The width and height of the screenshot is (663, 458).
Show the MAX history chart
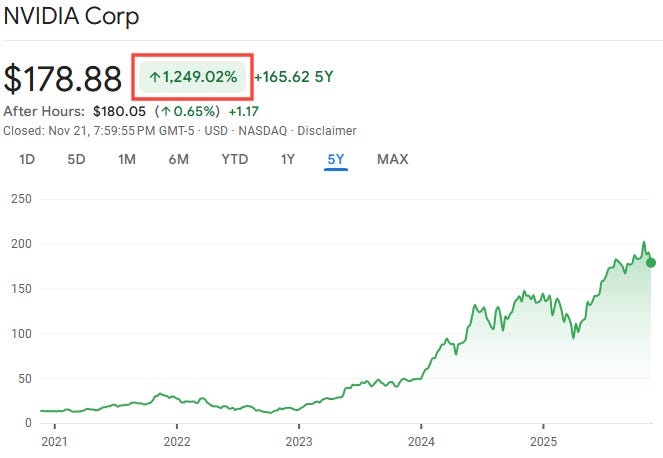tap(393, 159)
